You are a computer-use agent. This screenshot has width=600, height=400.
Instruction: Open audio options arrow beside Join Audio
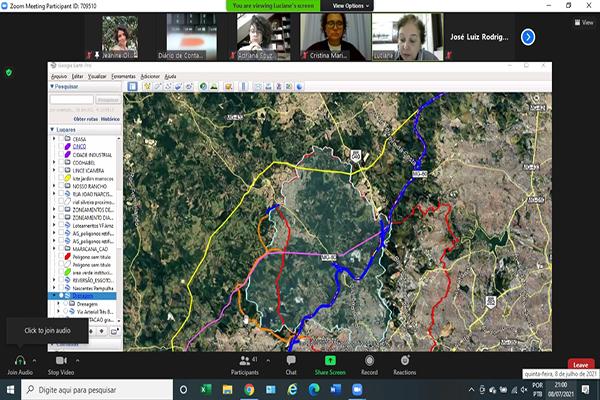[34, 361]
